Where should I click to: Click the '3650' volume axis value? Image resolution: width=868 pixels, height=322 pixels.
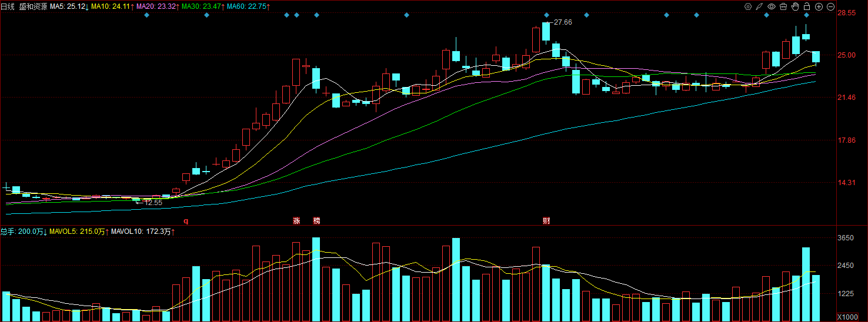pos(845,238)
